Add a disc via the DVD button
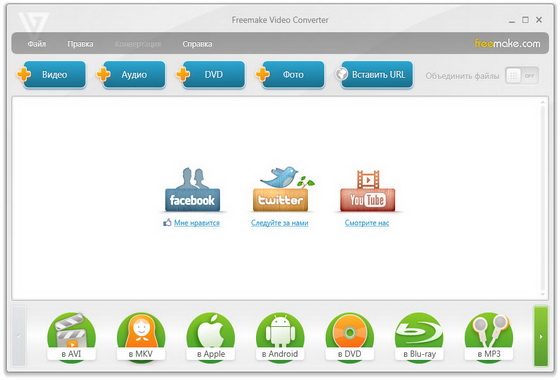 211,74
